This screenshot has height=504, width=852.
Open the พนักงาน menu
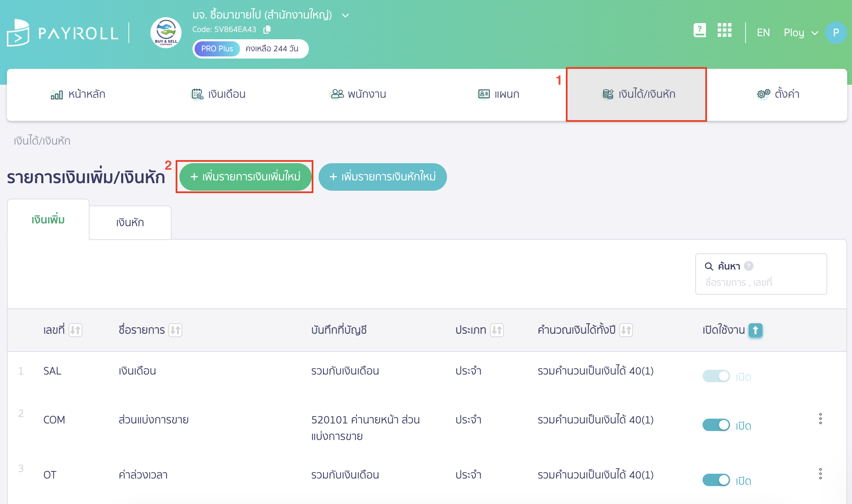click(358, 94)
